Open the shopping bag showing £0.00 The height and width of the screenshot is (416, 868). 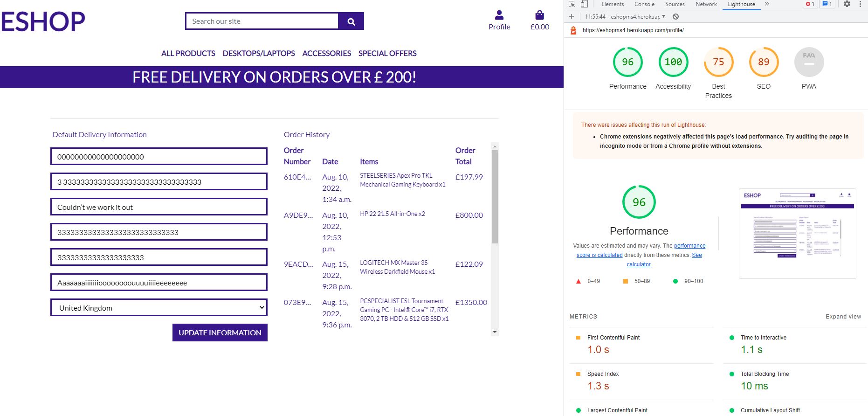point(539,15)
